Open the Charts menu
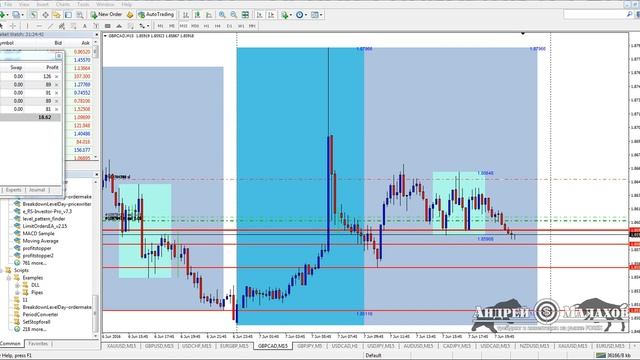Image resolution: width=640 pixels, height=360 pixels. [x=63, y=4]
